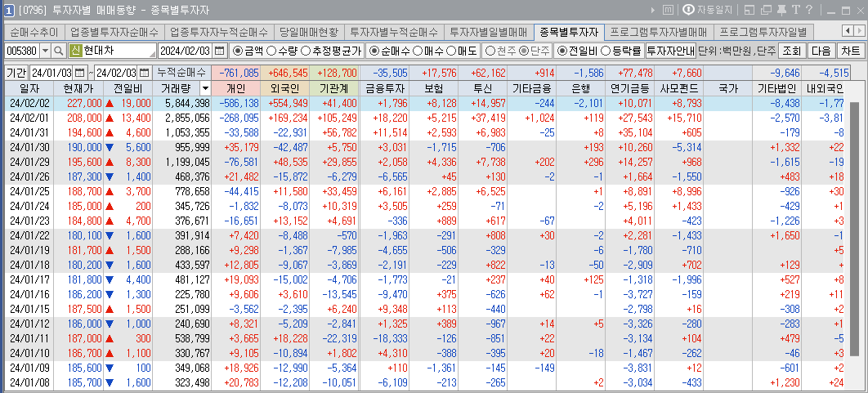Click the 다음 button

[821, 51]
